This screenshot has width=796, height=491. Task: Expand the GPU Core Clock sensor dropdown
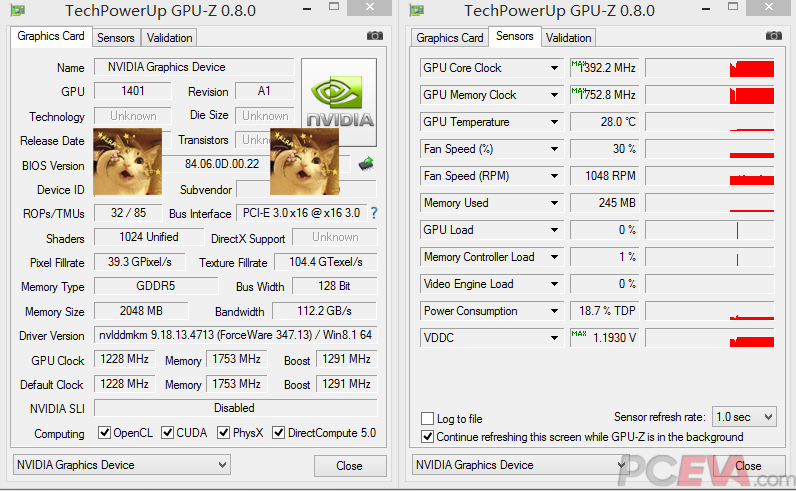(x=554, y=68)
